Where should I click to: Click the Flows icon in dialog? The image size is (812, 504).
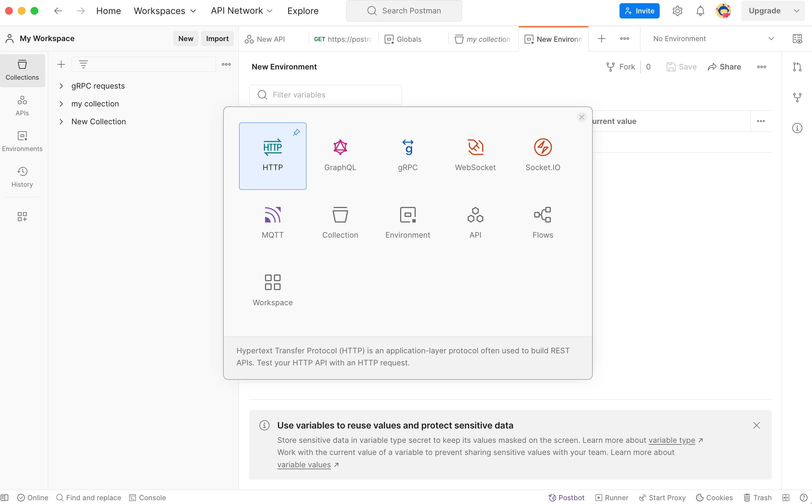coord(542,215)
